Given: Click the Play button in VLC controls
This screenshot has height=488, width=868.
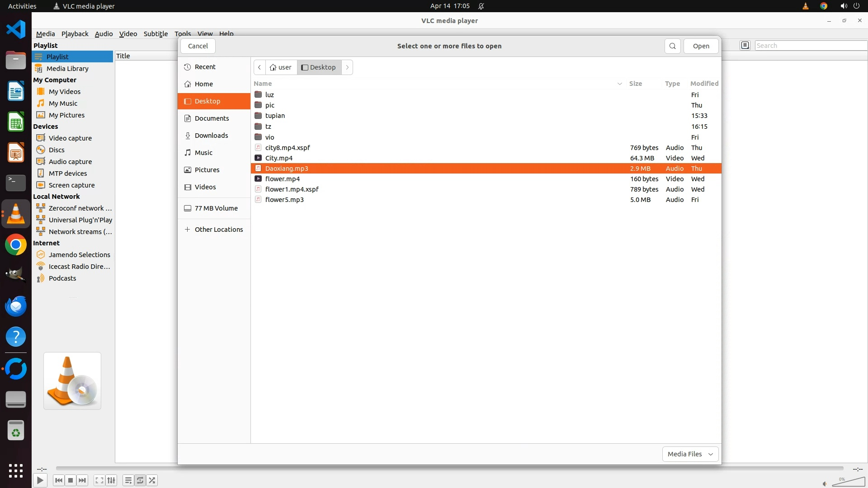Looking at the screenshot, I should [x=40, y=480].
